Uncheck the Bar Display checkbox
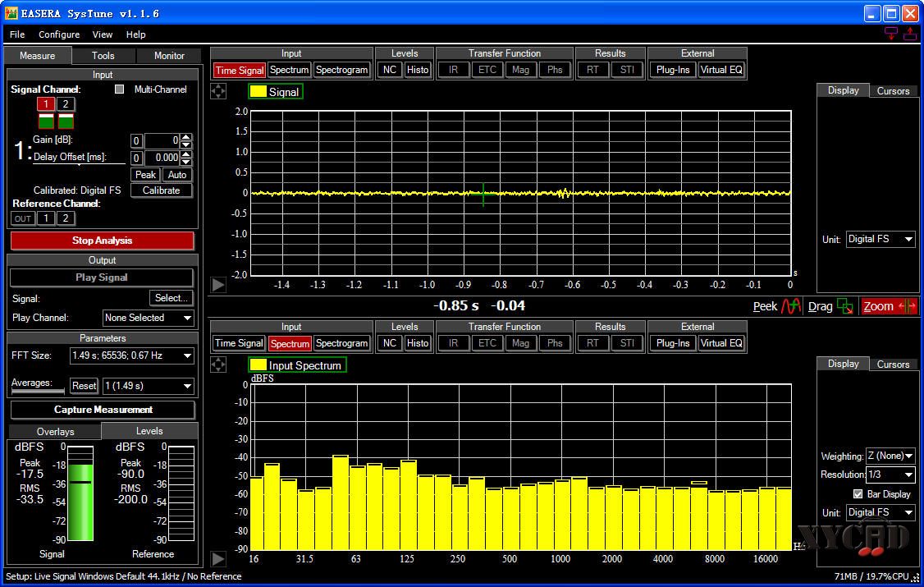Viewport: 924px width, 587px height. [858, 494]
